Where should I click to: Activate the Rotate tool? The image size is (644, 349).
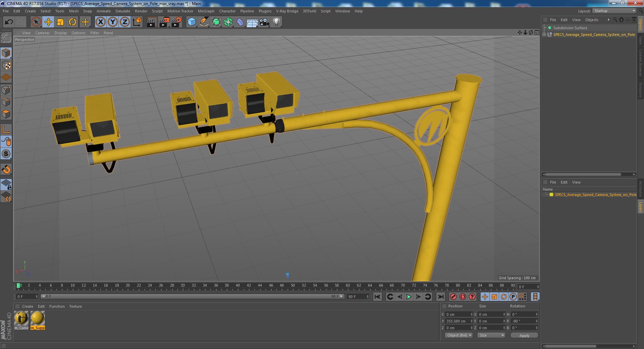72,22
